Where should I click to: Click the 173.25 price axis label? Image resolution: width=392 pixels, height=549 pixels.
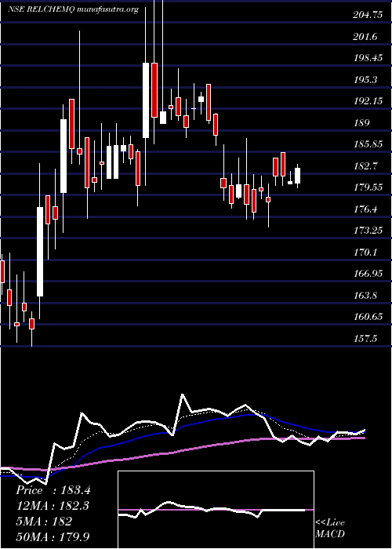[368, 231]
